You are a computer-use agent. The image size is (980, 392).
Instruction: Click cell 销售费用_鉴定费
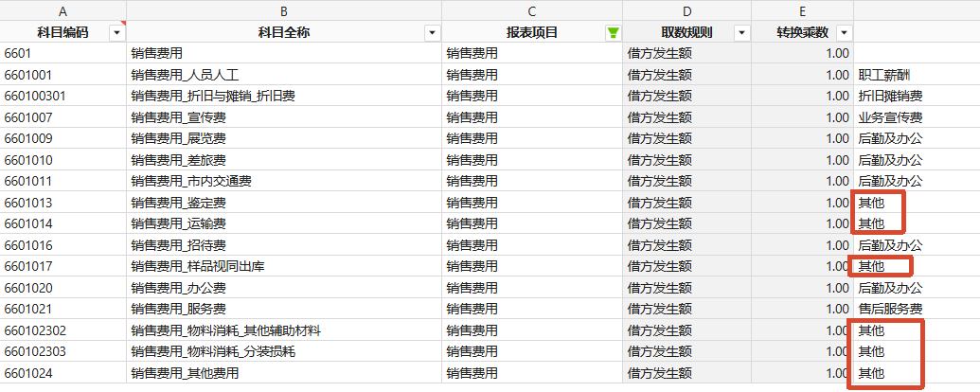click(x=284, y=203)
